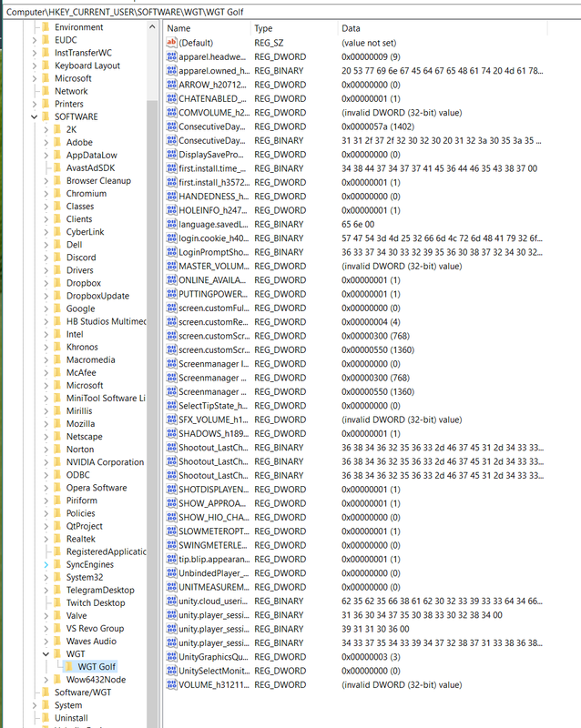Select the first.install.time_ value name
581x728 pixels.
click(x=211, y=168)
